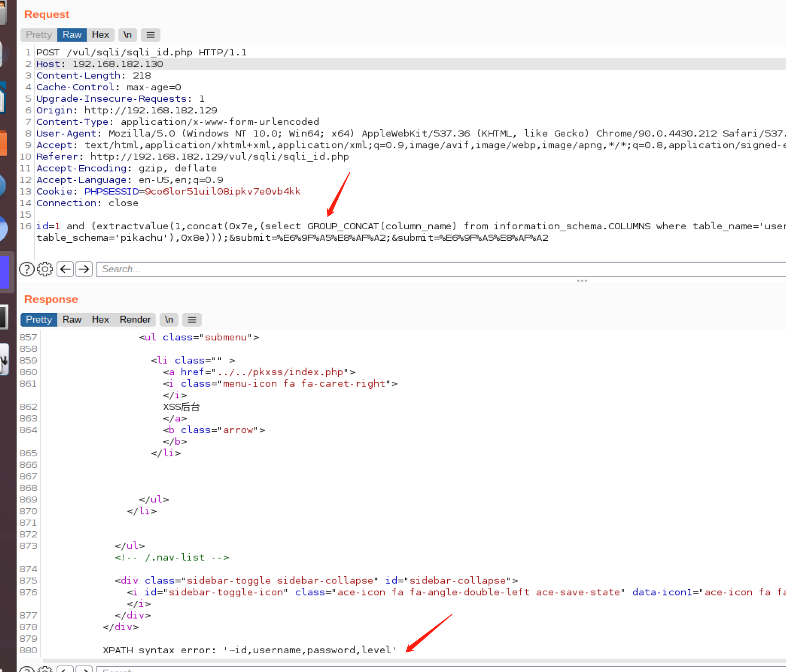
Task: Click the XPATH syntax error result line
Action: [249, 650]
